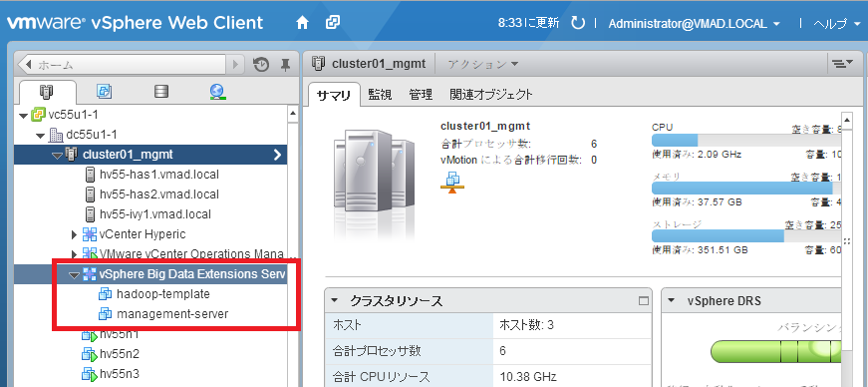The width and height of the screenshot is (868, 387).
Task: Select the management-server virtual machine
Action: pyautogui.click(x=172, y=314)
